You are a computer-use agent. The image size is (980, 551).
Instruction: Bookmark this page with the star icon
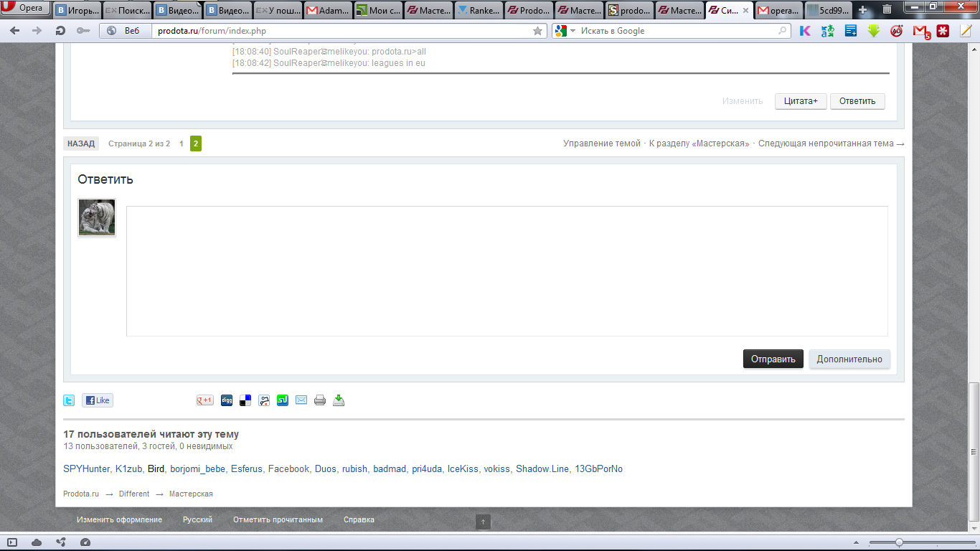tap(537, 31)
